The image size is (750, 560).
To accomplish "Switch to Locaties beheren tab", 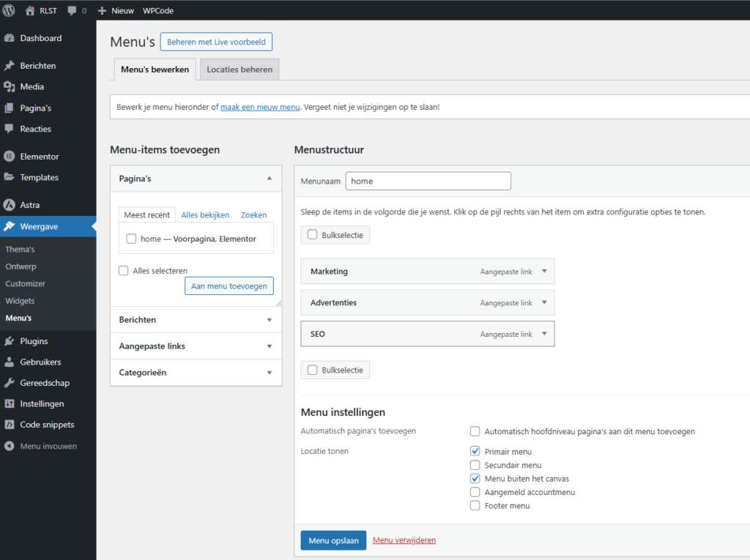I will (240, 70).
